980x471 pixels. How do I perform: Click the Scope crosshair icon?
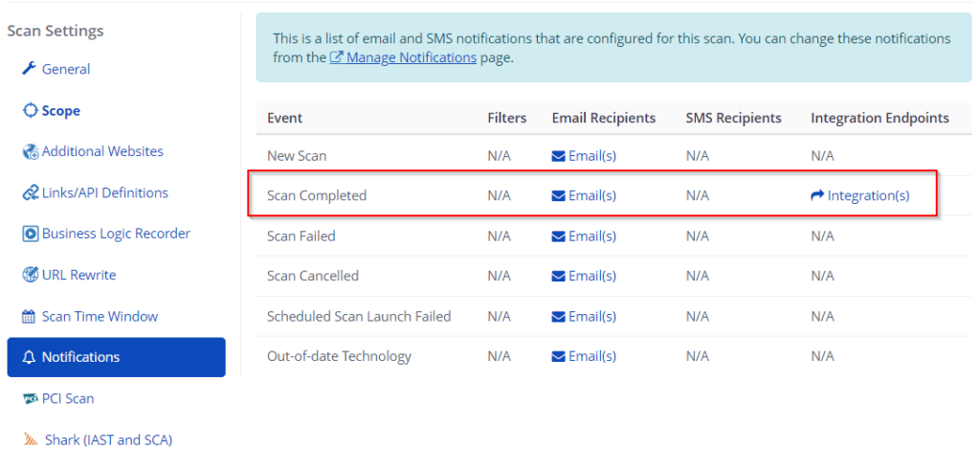tap(30, 111)
